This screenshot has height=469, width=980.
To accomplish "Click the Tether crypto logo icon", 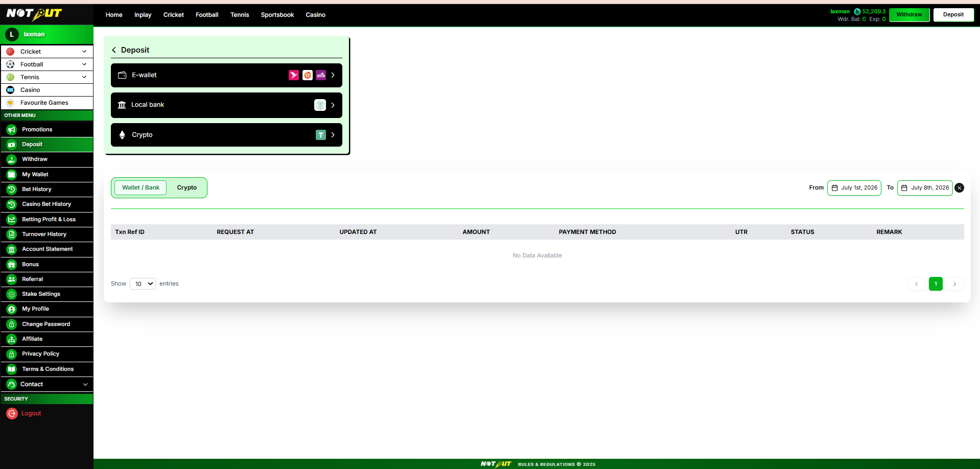I will [321, 135].
